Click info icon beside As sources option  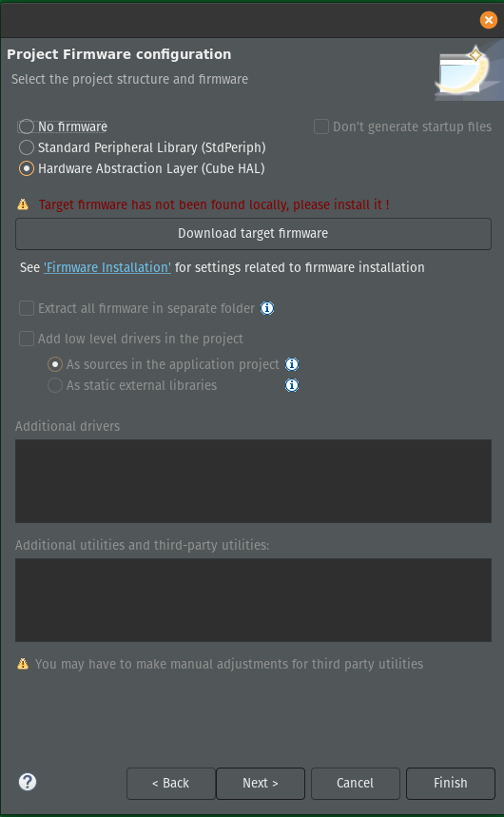point(292,364)
